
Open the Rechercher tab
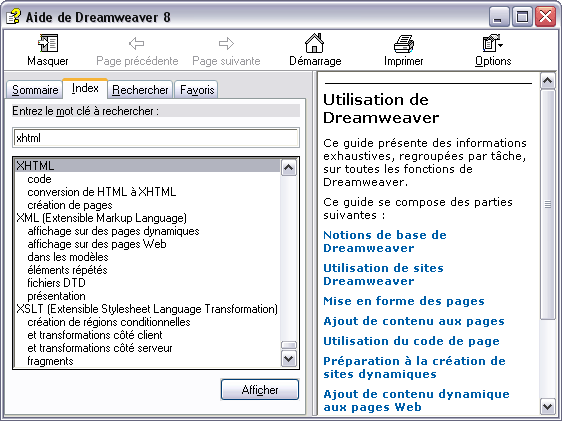140,90
